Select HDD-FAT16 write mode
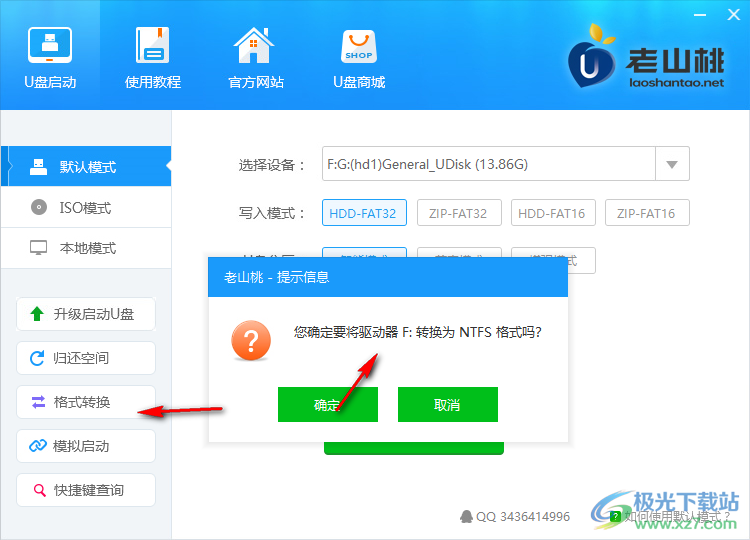750x540 pixels. coord(553,213)
